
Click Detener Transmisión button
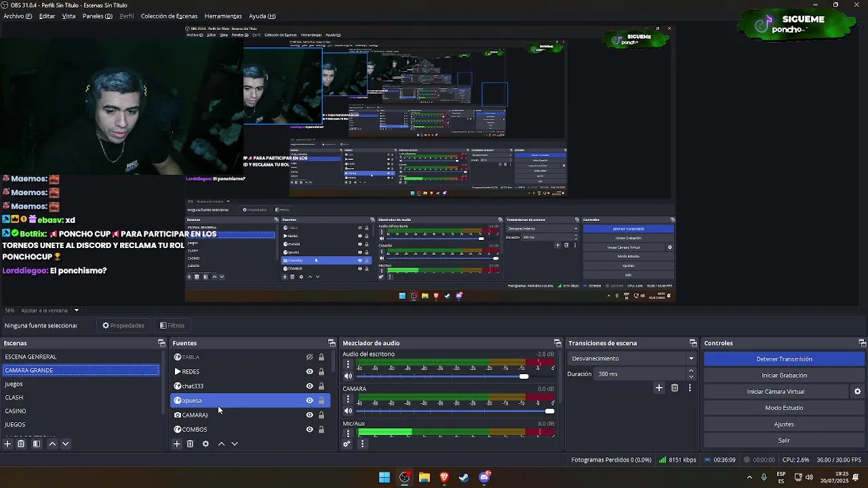[784, 359]
